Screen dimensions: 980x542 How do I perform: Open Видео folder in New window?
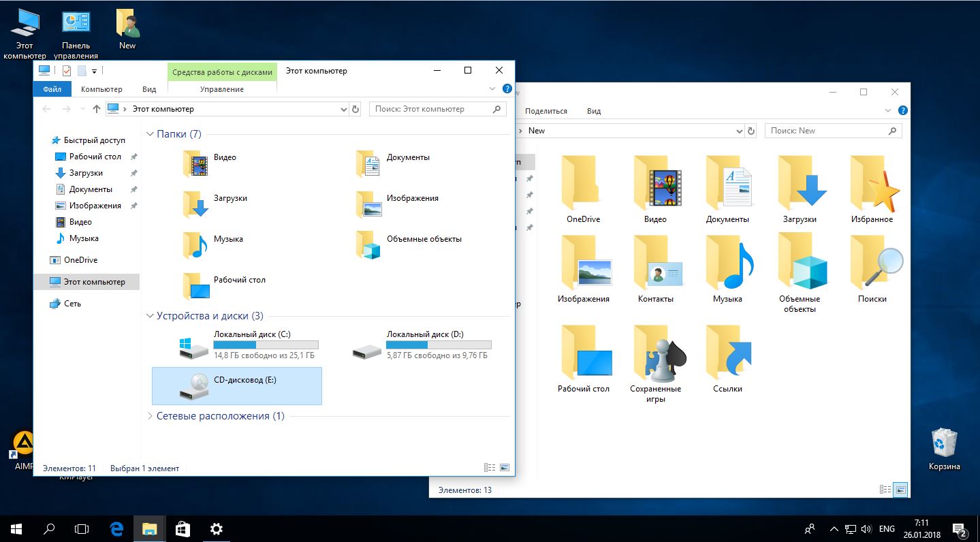[x=655, y=190]
